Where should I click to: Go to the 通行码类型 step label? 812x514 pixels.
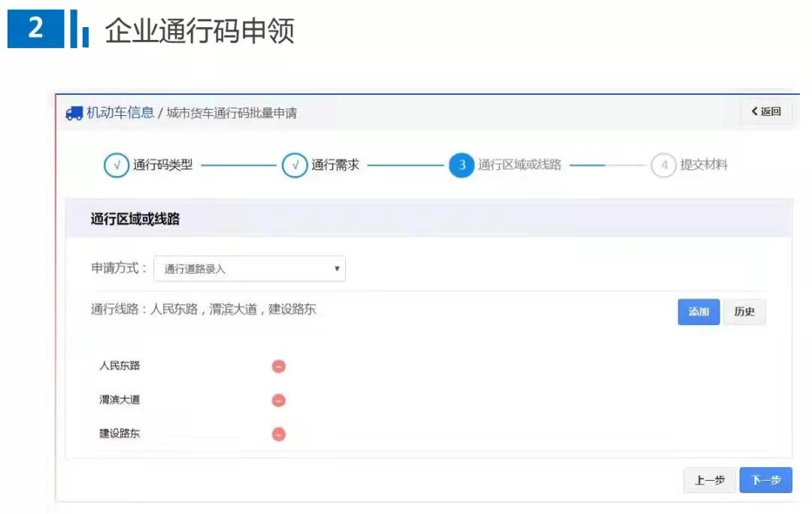[163, 165]
